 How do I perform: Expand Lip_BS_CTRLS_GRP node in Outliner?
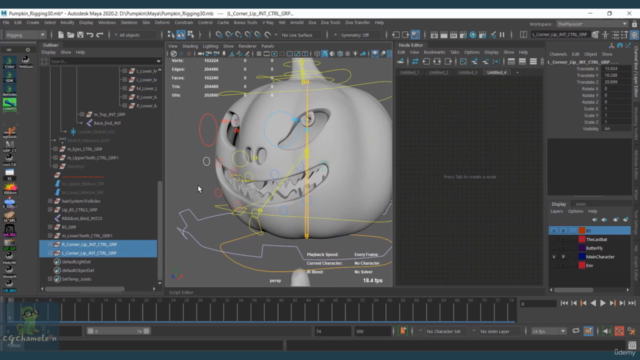(x=50, y=209)
